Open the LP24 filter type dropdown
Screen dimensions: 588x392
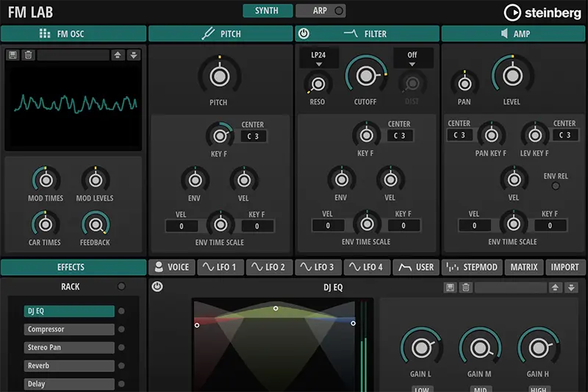click(319, 59)
